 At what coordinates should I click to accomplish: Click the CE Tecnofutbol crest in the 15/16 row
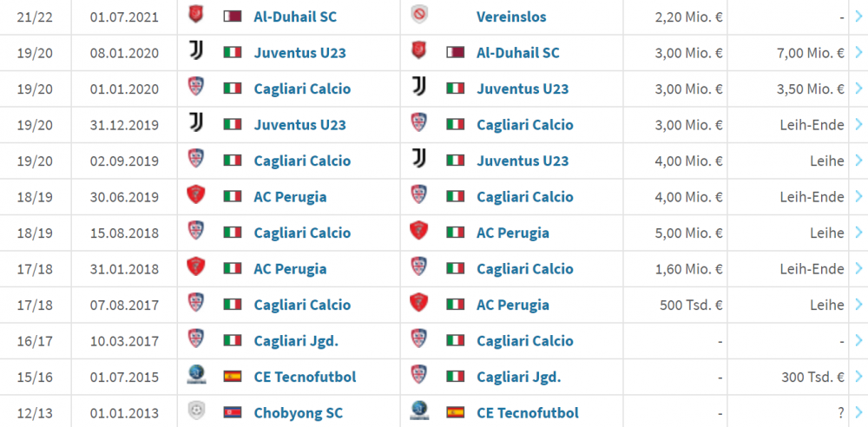(196, 375)
